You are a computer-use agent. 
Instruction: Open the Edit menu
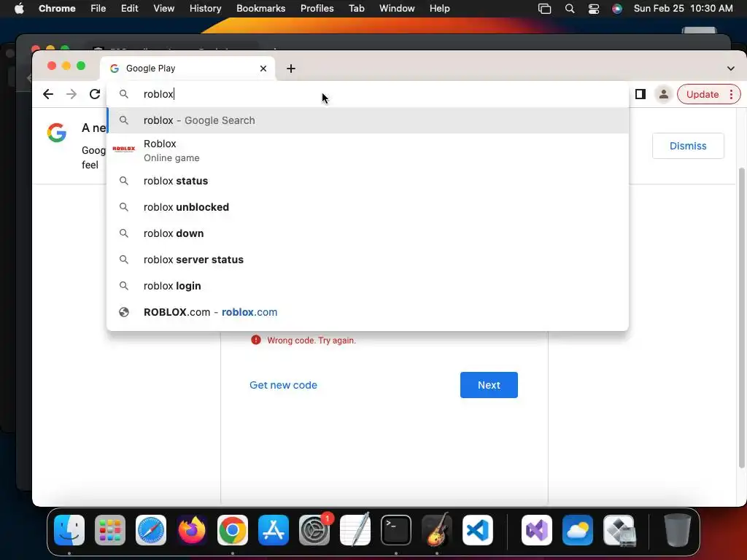(x=130, y=8)
